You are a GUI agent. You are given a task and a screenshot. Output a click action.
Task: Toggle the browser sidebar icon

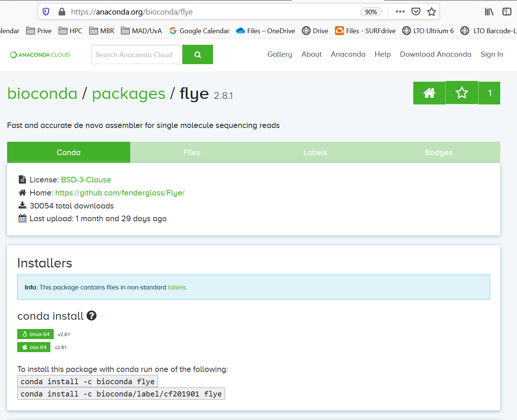(507, 12)
